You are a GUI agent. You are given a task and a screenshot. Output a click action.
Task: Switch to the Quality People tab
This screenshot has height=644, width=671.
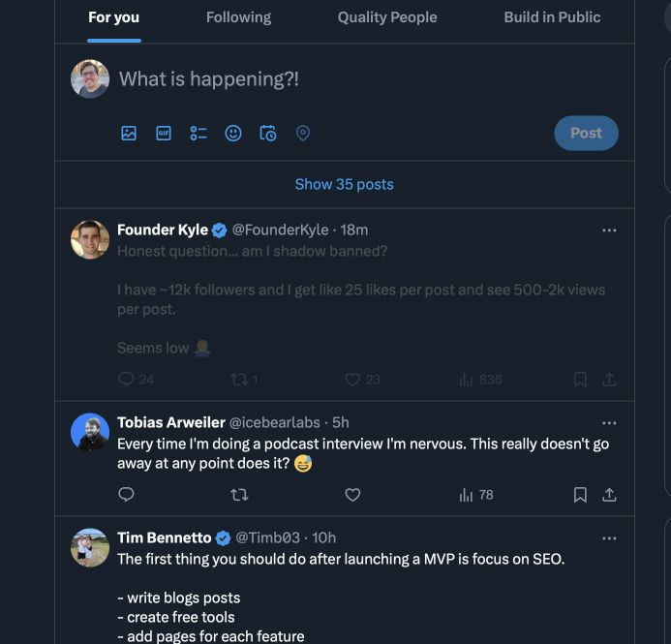coord(387,17)
